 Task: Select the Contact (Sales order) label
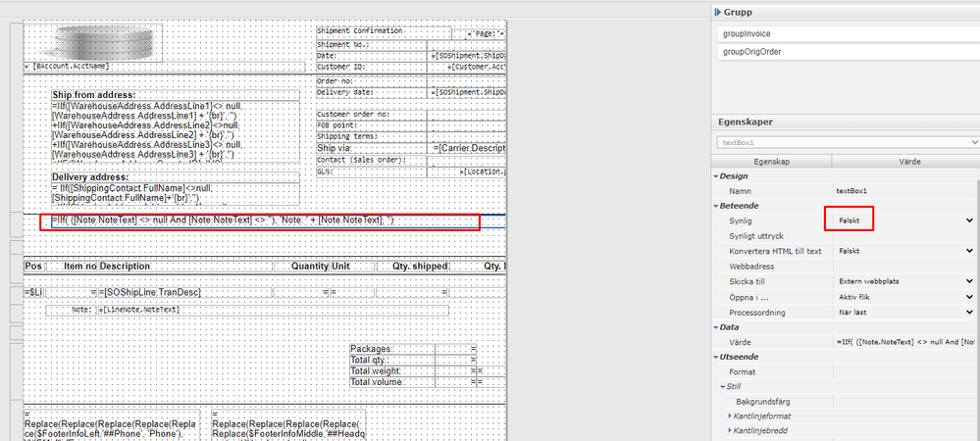[x=371, y=161]
